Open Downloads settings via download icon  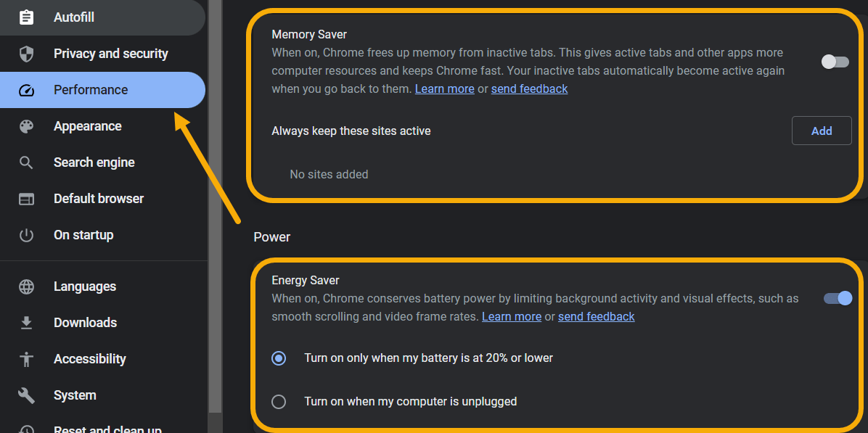26,323
